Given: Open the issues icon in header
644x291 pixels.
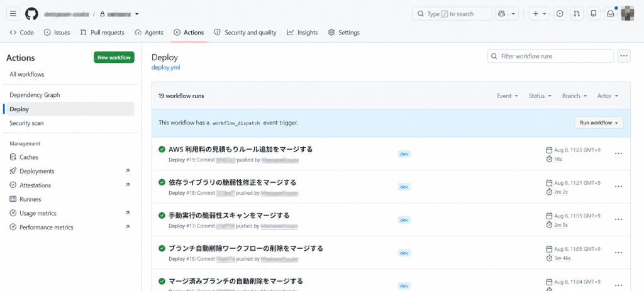Looking at the screenshot, I should (559, 14).
